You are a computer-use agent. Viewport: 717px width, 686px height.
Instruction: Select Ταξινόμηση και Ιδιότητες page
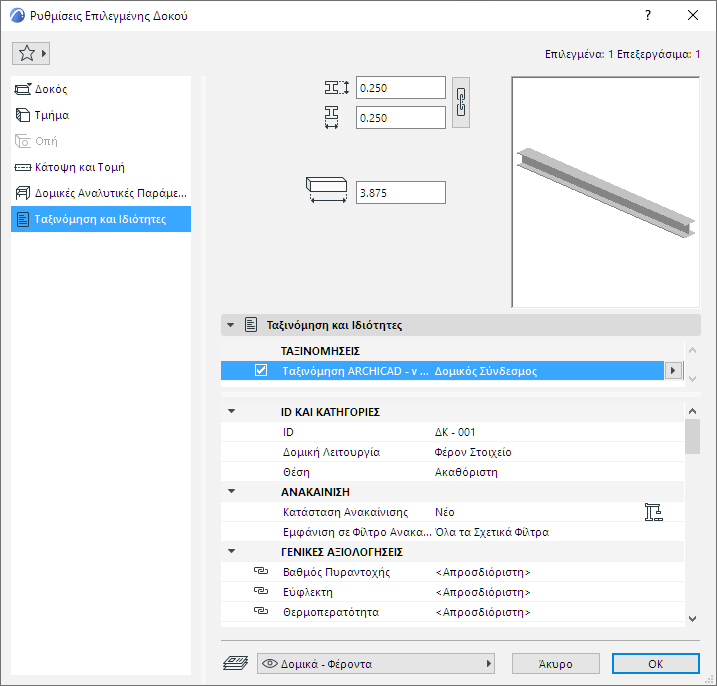coord(101,219)
